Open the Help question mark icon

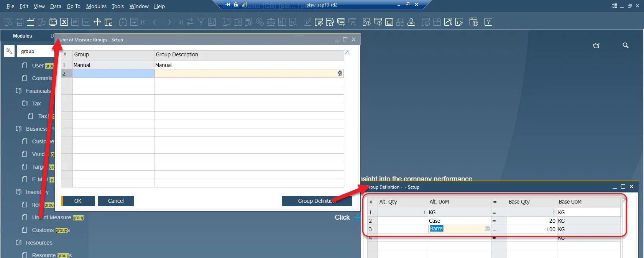(x=488, y=22)
